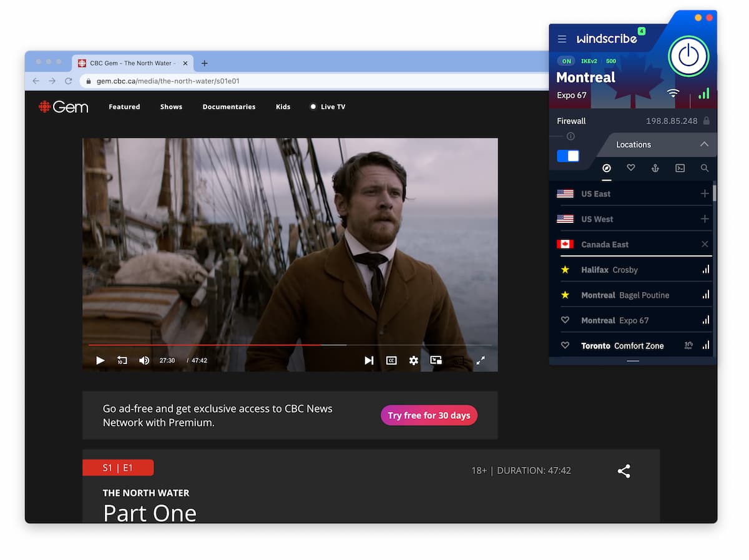
Task: Click the 500 port label in Windscribe
Action: [611, 61]
